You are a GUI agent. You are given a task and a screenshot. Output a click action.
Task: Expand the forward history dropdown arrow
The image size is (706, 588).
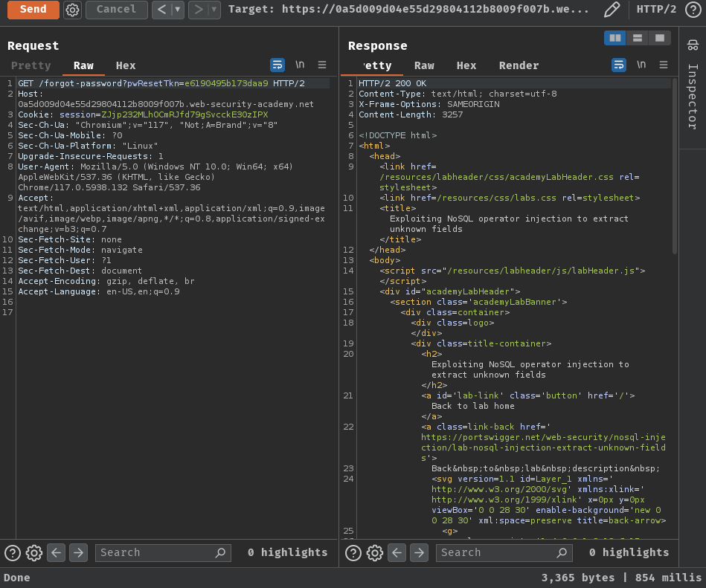[x=214, y=10]
